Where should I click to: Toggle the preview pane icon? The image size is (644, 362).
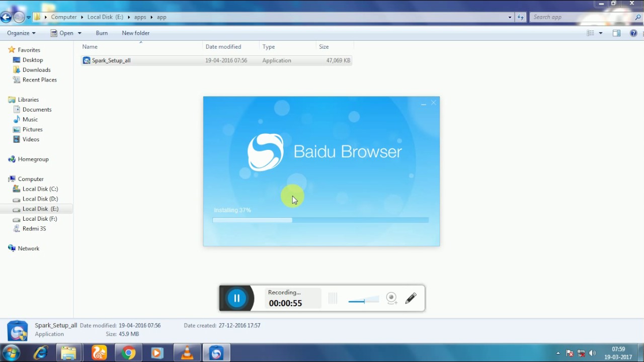pos(616,33)
